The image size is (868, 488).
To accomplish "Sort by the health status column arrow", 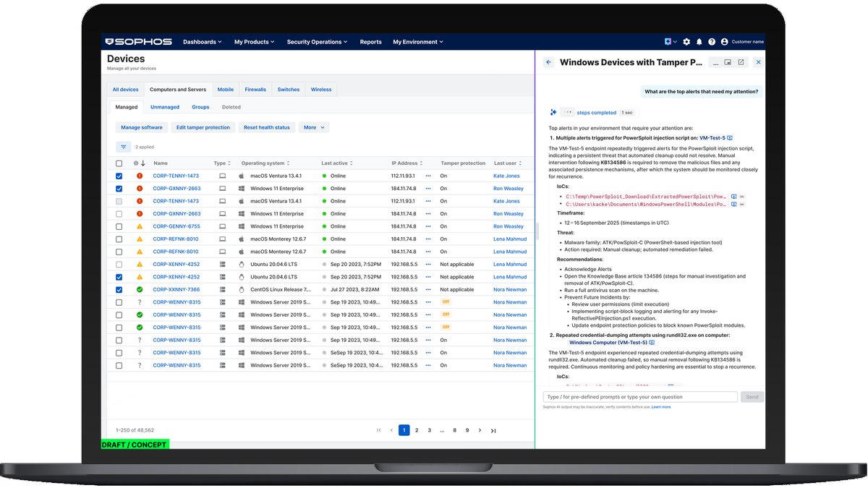I will pyautogui.click(x=143, y=163).
